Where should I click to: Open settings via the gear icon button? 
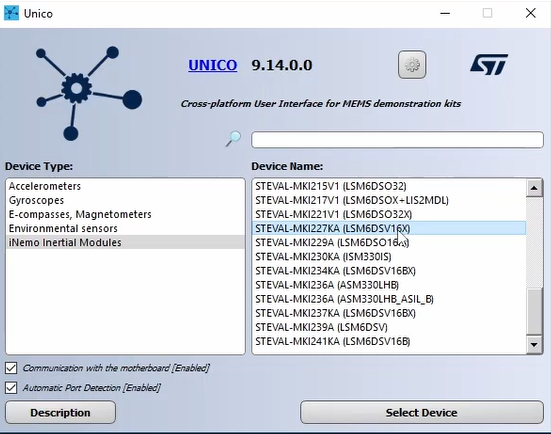(412, 65)
